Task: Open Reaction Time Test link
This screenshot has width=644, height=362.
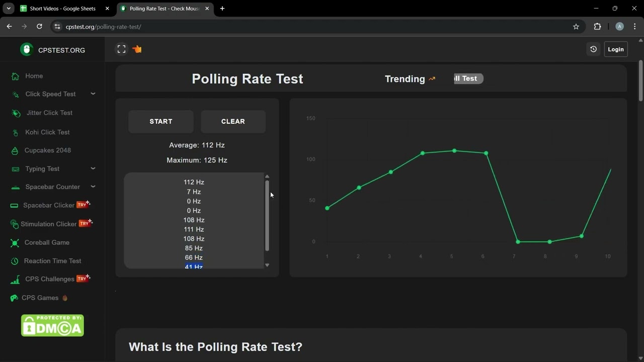Action: [x=52, y=261]
